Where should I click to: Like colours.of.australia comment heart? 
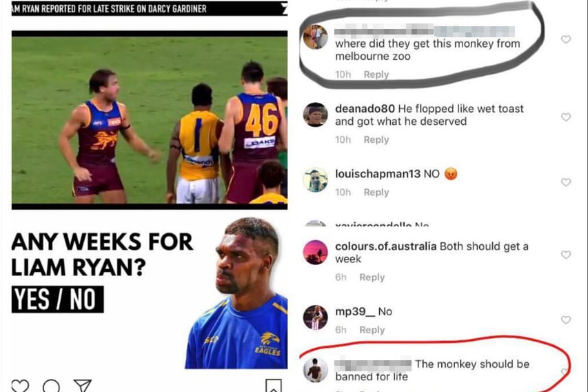pyautogui.click(x=566, y=255)
